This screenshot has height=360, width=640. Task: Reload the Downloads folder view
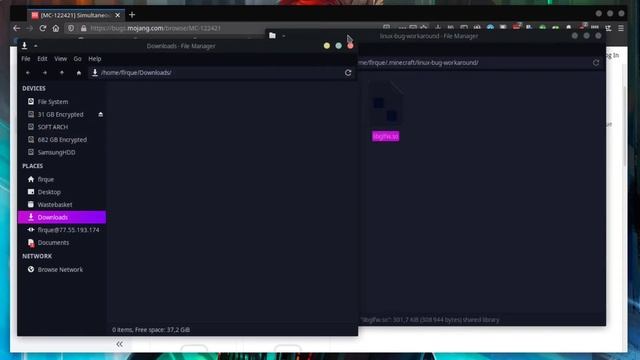tap(348, 73)
